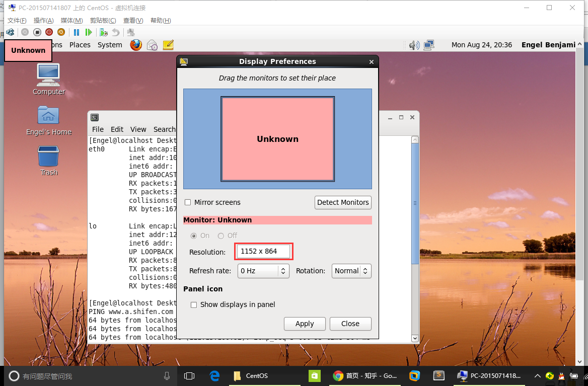This screenshot has height=386, width=588.
Task: Open Firefox from the GNOME panel
Action: (x=135, y=45)
